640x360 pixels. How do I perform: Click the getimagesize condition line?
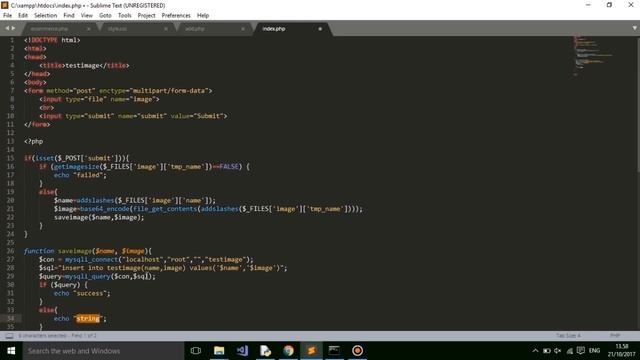tap(144, 167)
